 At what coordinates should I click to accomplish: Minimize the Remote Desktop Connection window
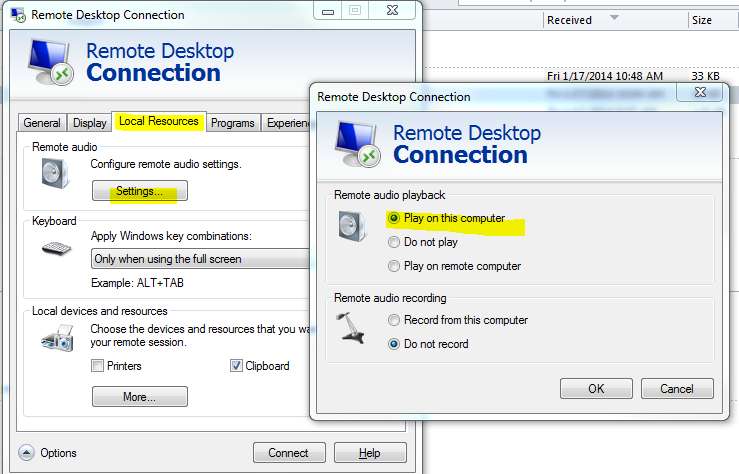pyautogui.click(x=328, y=11)
